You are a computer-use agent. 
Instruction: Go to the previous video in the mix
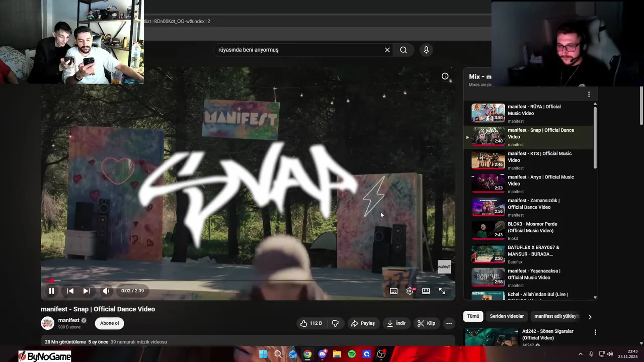70,291
